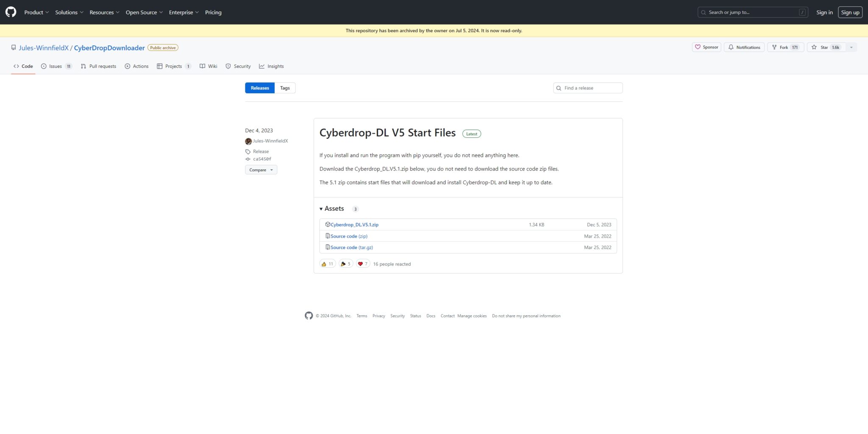
Task: Select the Issues tab with 11 open
Action: (56, 66)
